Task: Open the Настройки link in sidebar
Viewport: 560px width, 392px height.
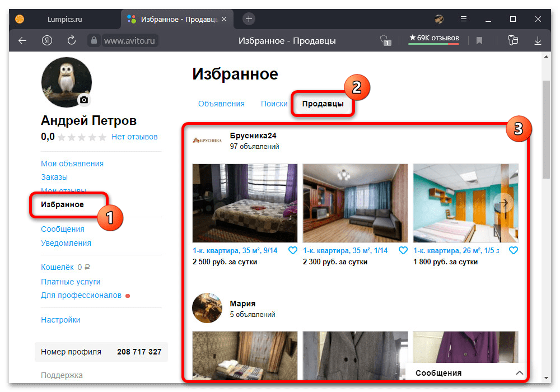Action: click(60, 320)
